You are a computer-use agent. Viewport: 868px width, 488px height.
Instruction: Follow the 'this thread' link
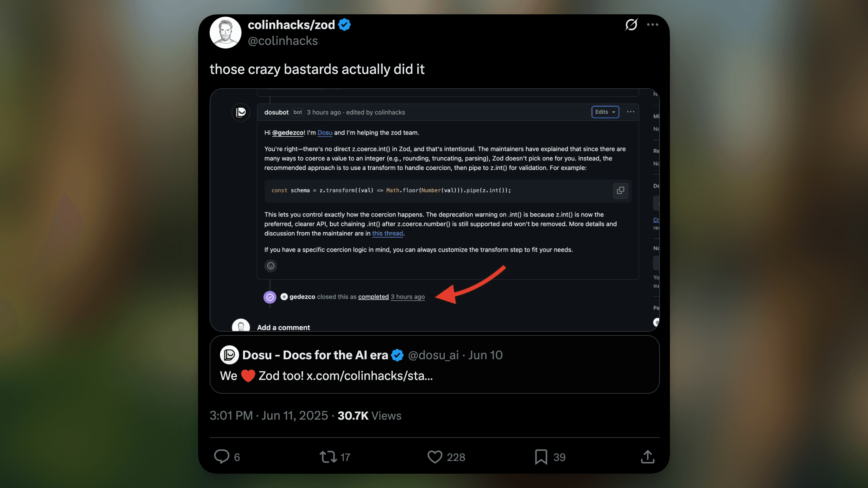tap(387, 233)
